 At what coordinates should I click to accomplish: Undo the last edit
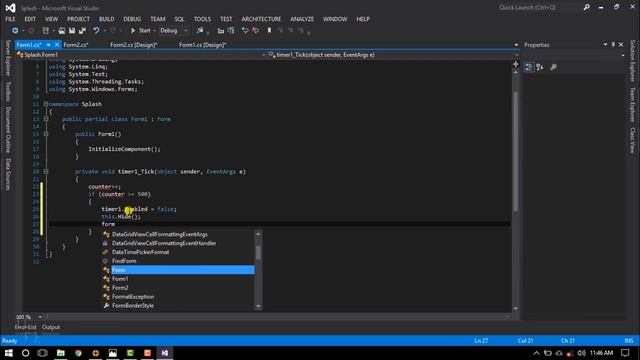tap(96, 31)
